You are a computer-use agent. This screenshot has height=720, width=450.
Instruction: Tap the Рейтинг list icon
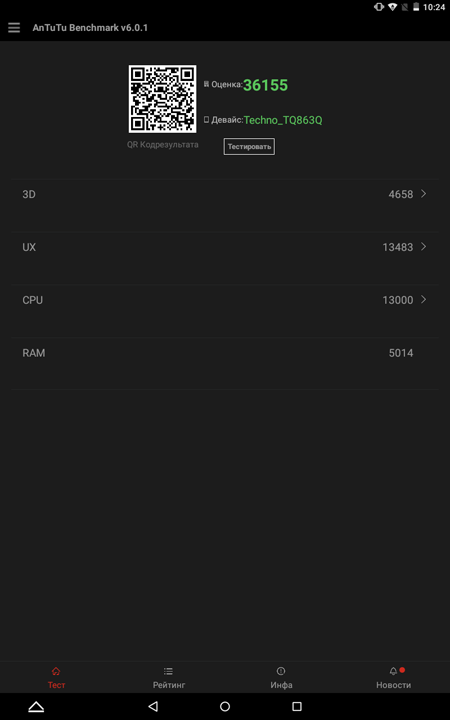(169, 671)
